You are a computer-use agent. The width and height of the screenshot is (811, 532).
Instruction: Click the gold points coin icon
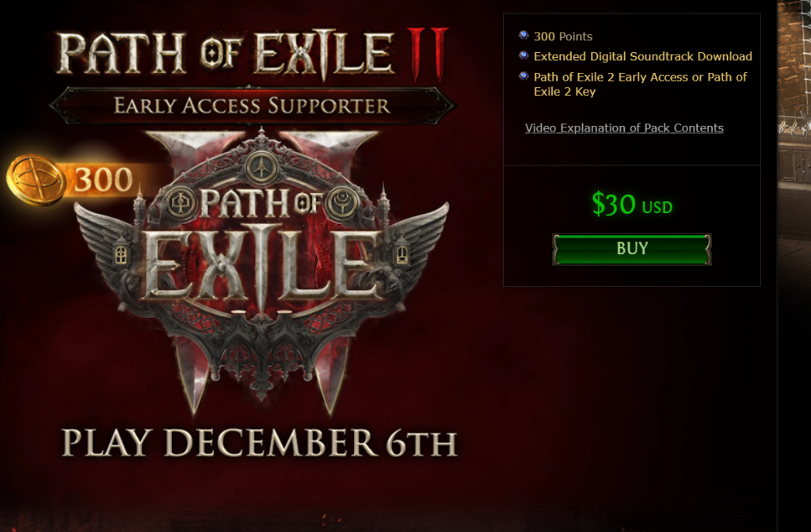(35, 180)
